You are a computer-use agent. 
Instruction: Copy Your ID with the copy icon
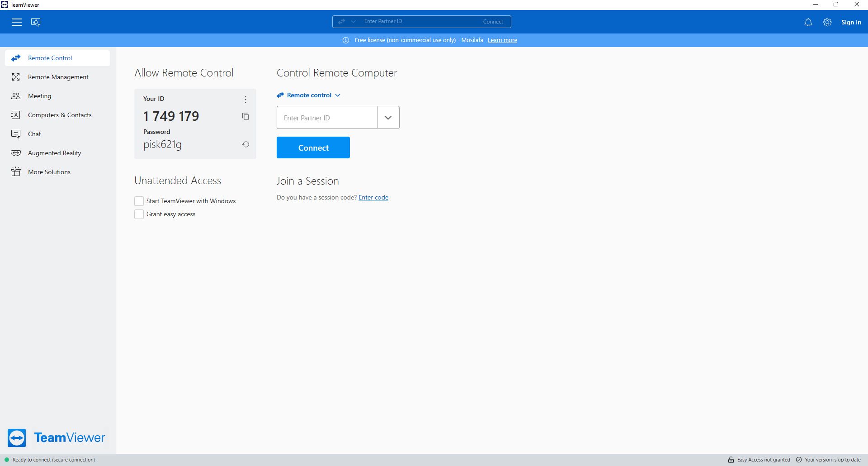(x=245, y=116)
